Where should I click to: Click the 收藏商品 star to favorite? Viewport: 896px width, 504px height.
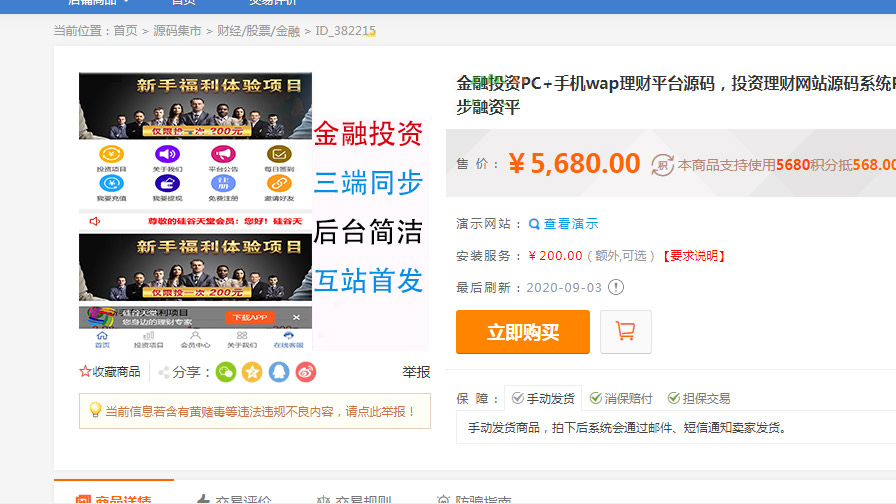85,372
